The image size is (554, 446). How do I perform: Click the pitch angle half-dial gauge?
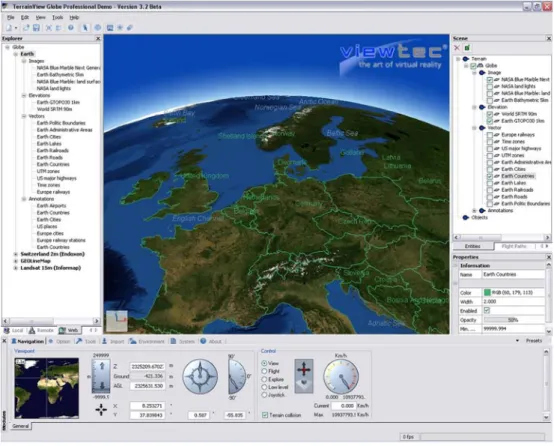click(237, 376)
